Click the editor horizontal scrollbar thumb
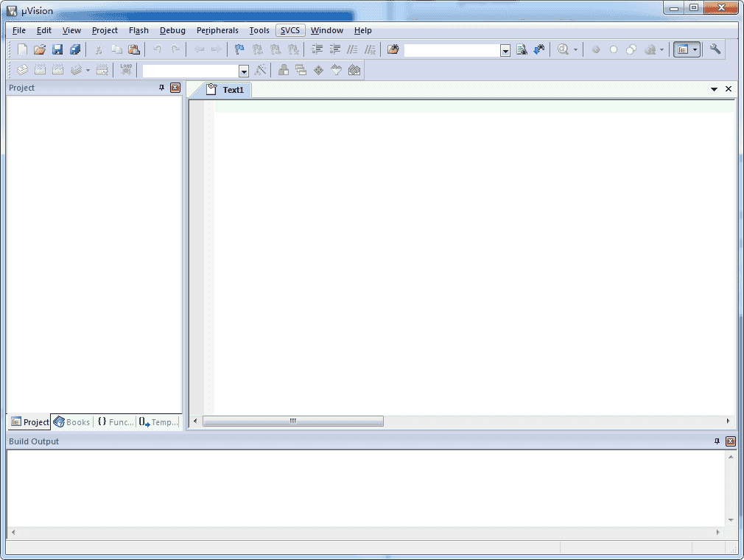Screen dimensions: 744x560 pyautogui.click(x=292, y=421)
